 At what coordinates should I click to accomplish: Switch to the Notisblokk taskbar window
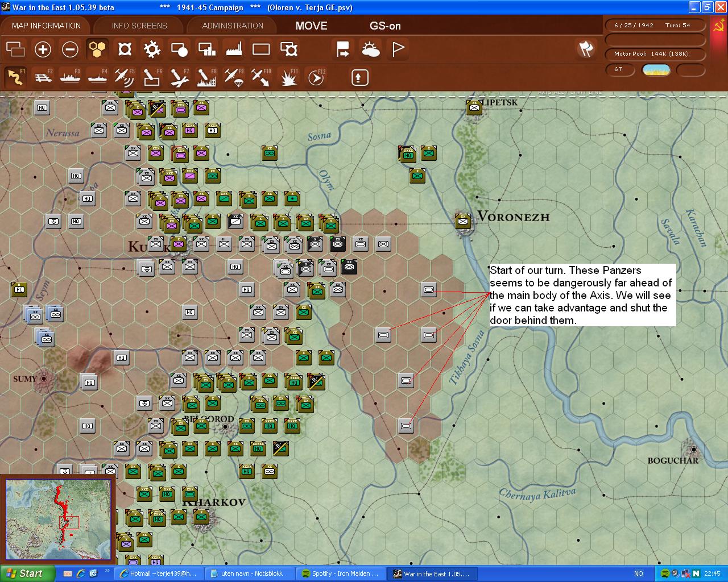click(x=249, y=574)
